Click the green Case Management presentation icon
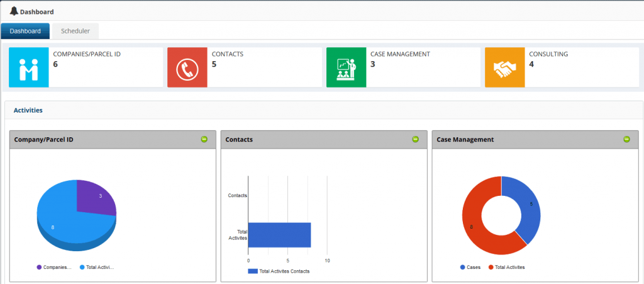The image size is (644, 284). [346, 67]
